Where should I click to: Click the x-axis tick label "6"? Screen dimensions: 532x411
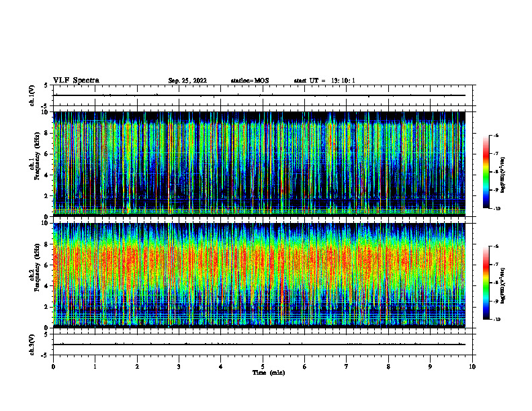[305, 367]
